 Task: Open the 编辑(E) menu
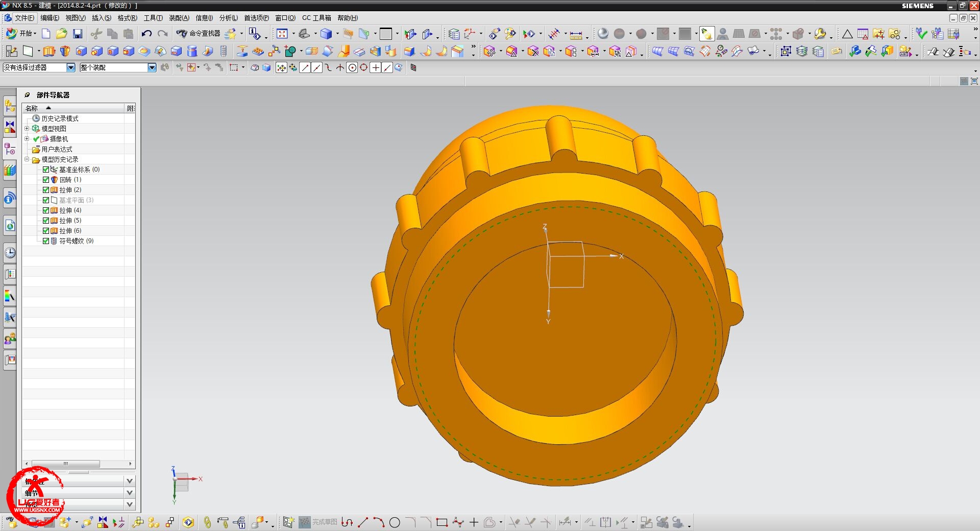(x=50, y=18)
